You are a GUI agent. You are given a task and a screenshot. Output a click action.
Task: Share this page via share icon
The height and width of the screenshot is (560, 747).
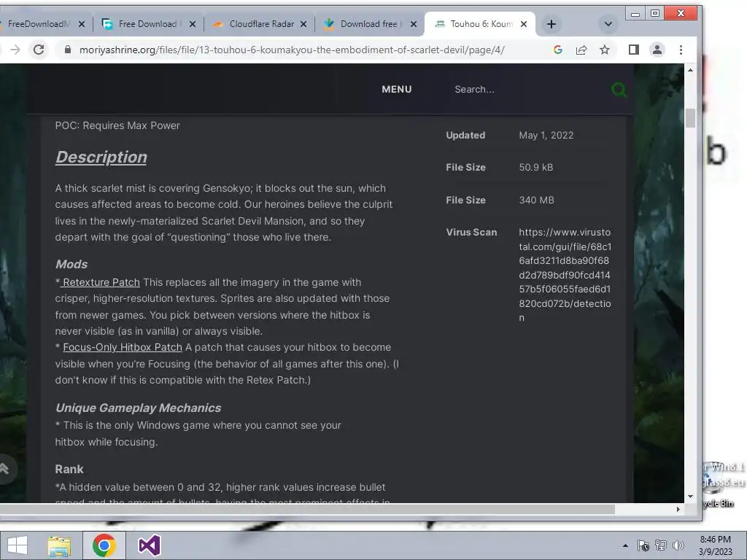pyautogui.click(x=581, y=50)
